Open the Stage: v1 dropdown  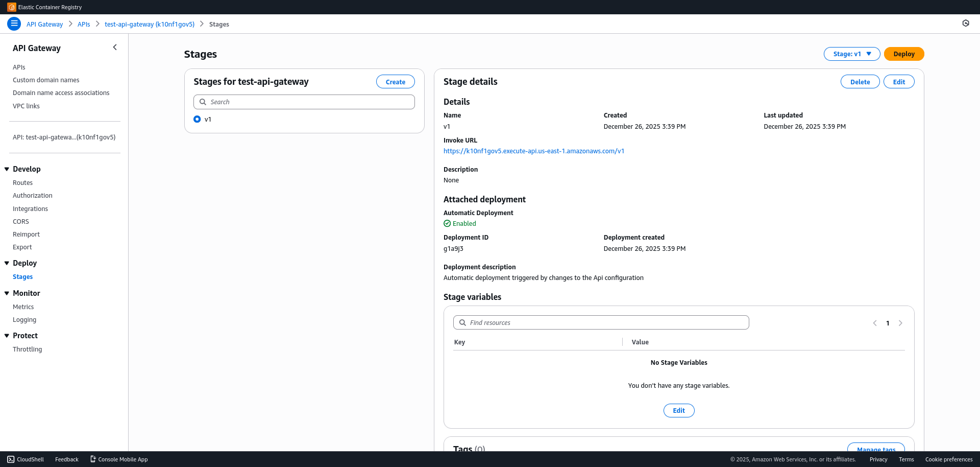851,54
